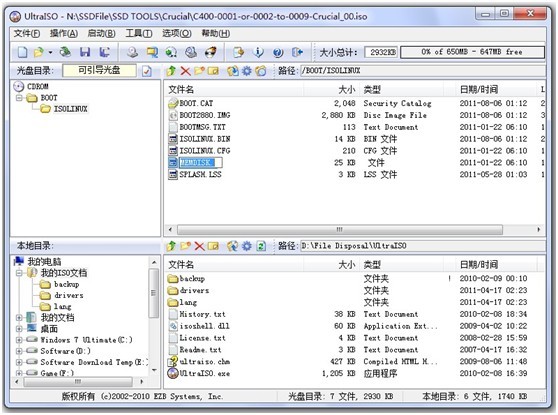Click the Rename icon in local pane toolbar
Viewport: 558px width, 415px height.
tap(213, 246)
